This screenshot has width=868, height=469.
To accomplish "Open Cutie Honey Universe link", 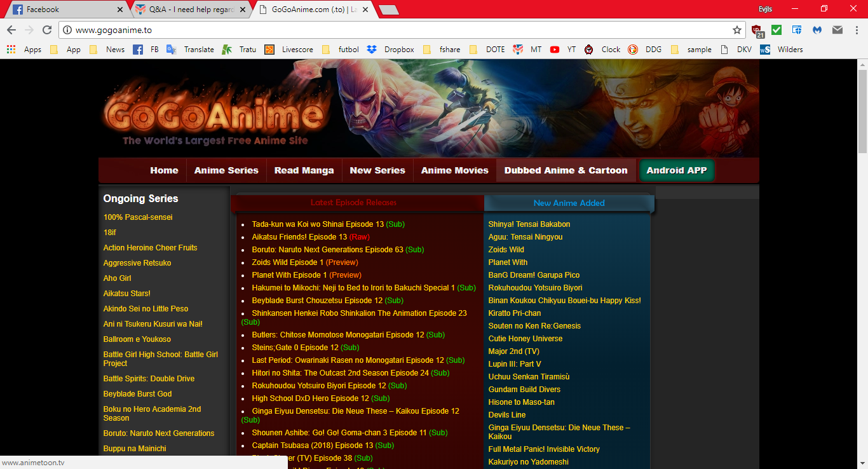I will point(526,339).
